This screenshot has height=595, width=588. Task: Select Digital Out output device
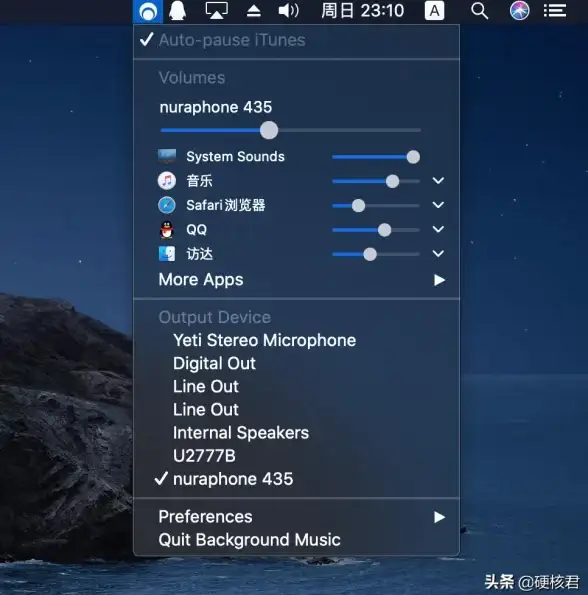click(x=296, y=363)
